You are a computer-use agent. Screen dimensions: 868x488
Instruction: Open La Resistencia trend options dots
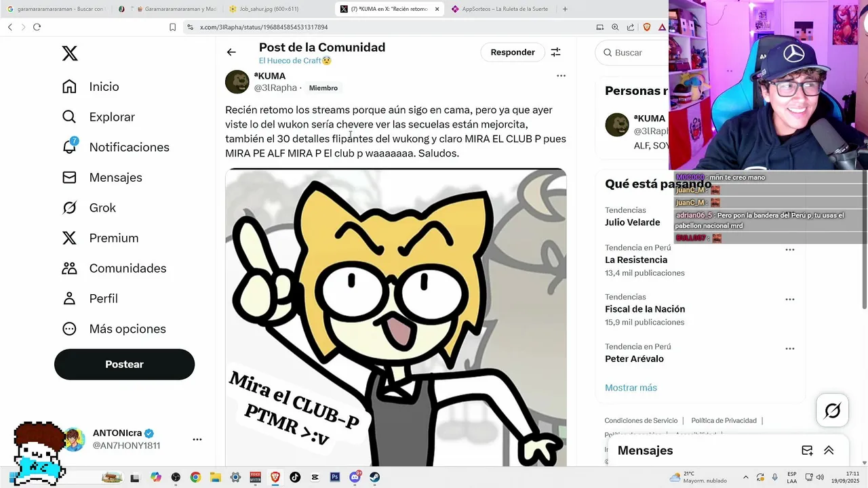(x=790, y=250)
